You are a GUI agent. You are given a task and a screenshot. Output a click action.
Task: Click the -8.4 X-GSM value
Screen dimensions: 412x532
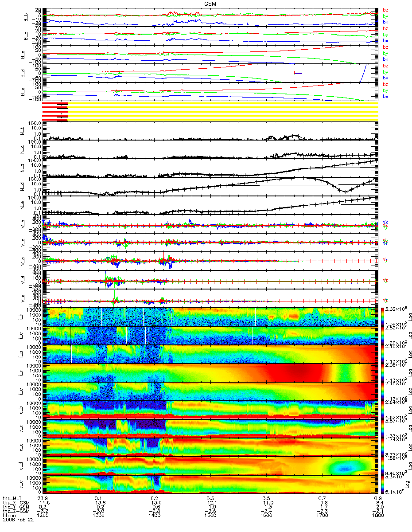tap(377, 503)
